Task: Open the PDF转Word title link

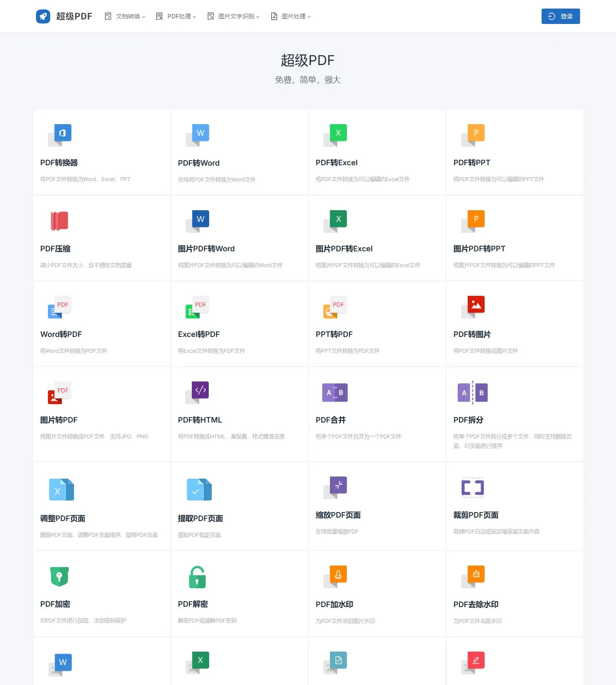Action: (x=198, y=163)
